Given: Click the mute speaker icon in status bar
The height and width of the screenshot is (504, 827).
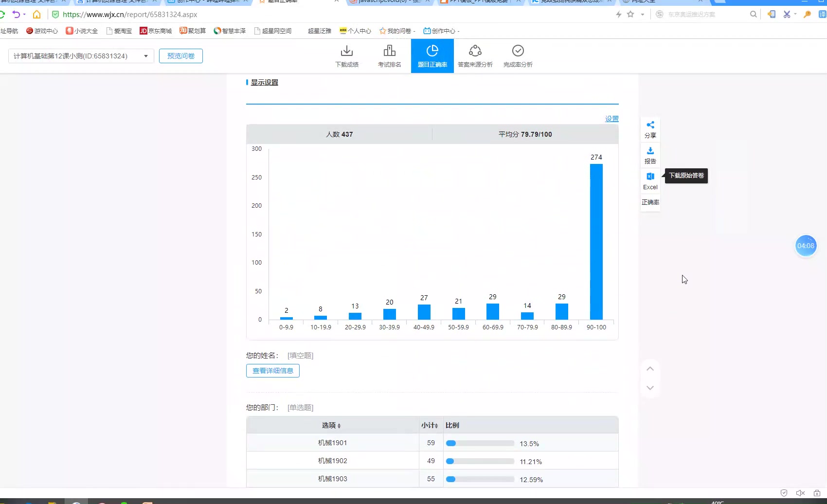Looking at the screenshot, I should 800,493.
